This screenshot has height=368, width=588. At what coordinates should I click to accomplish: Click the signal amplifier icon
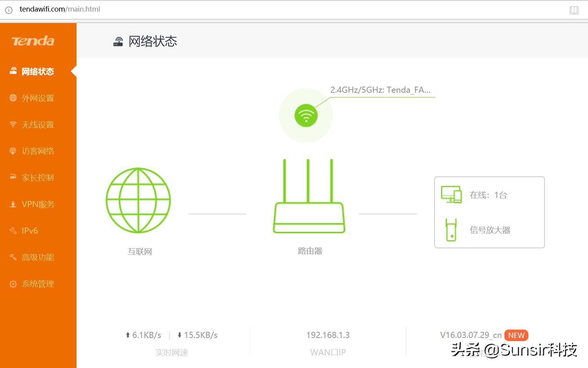[x=451, y=230]
